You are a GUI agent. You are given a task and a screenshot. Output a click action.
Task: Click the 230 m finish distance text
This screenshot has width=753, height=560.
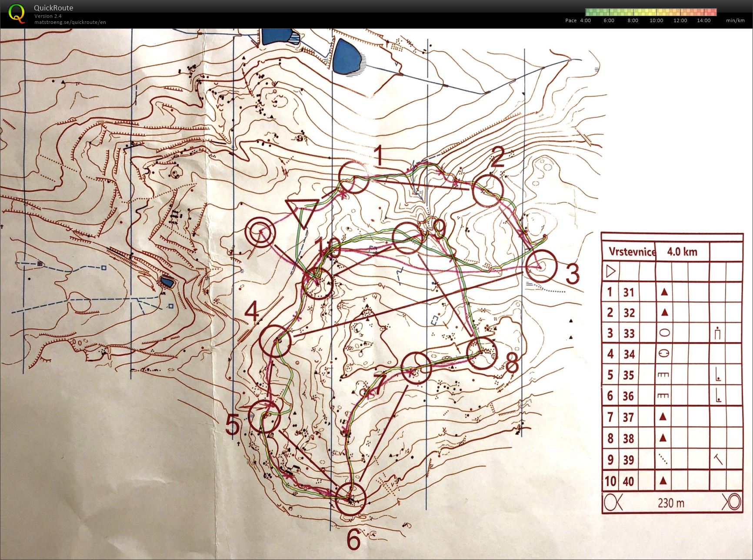coord(671,503)
